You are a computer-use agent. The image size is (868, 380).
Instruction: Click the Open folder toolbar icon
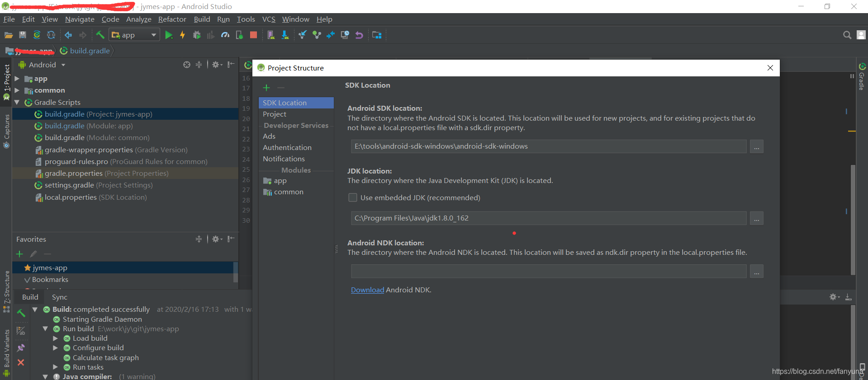9,35
